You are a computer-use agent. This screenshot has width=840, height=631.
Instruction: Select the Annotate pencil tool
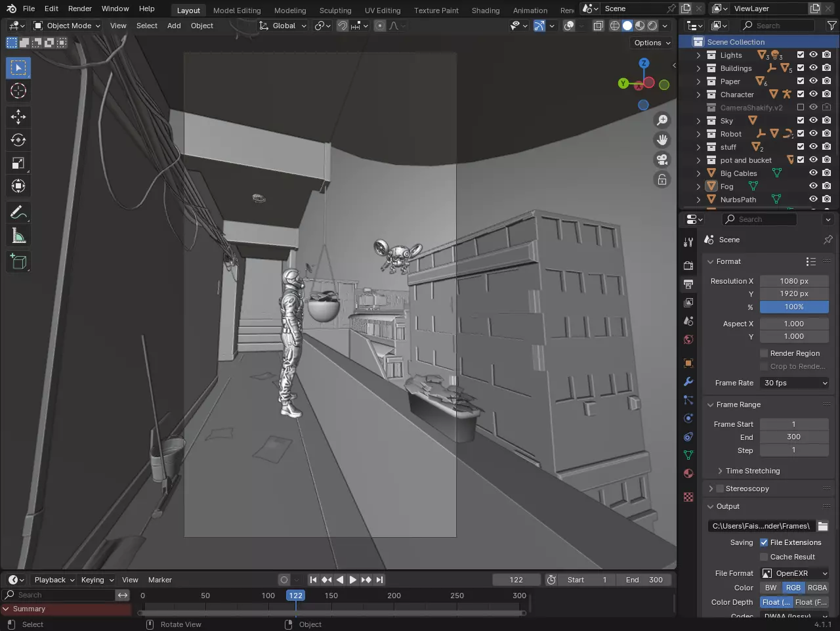point(18,212)
